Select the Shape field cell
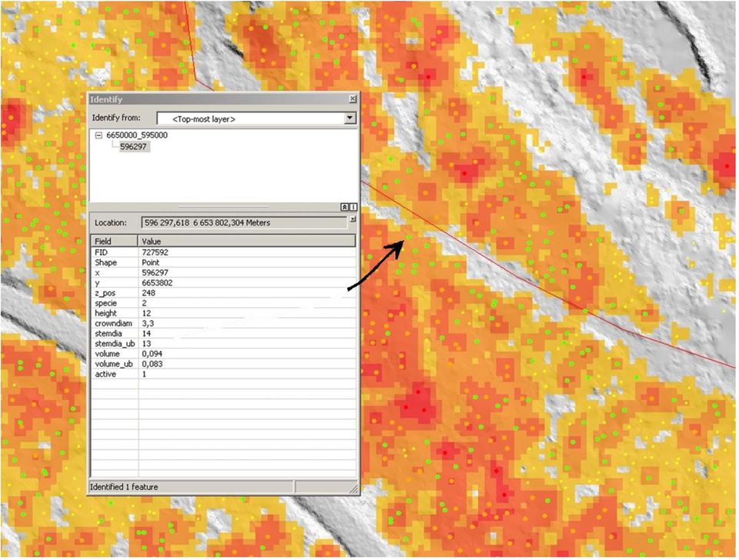 coord(115,263)
